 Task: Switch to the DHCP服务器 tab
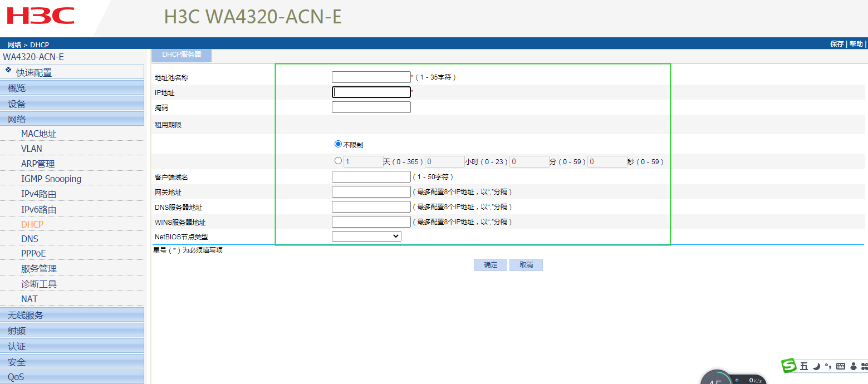click(x=182, y=55)
